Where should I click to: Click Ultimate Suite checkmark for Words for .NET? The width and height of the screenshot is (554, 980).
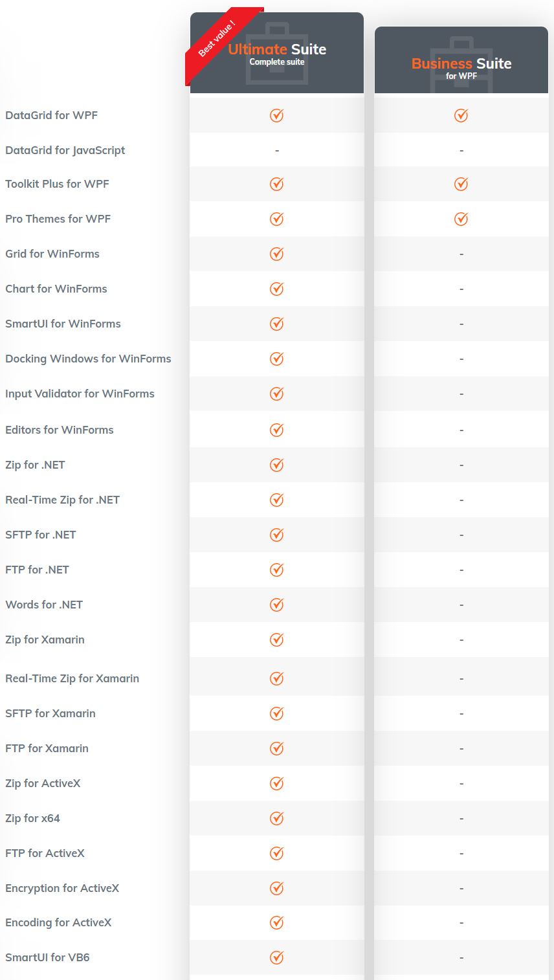tap(277, 605)
